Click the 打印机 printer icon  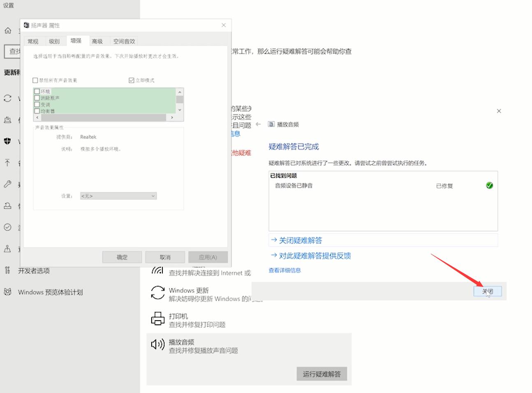[158, 319]
